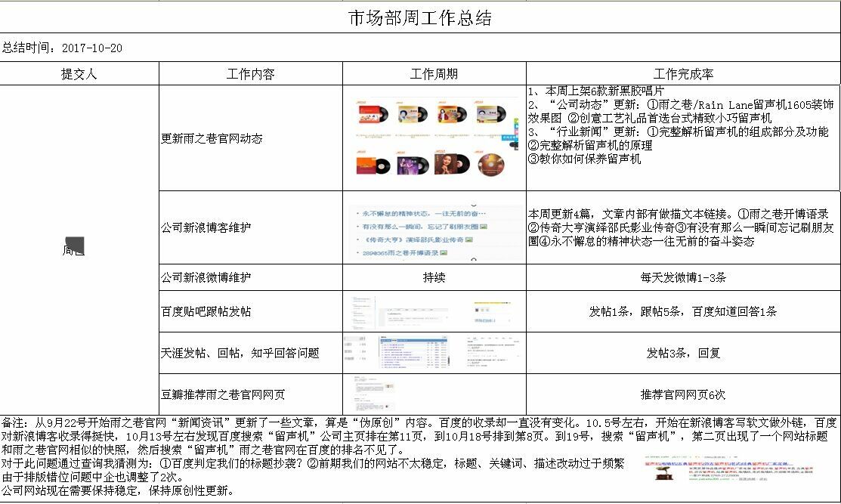Click the line ③教你如何保养留声机
This screenshot has width=841, height=504.
tap(584, 159)
